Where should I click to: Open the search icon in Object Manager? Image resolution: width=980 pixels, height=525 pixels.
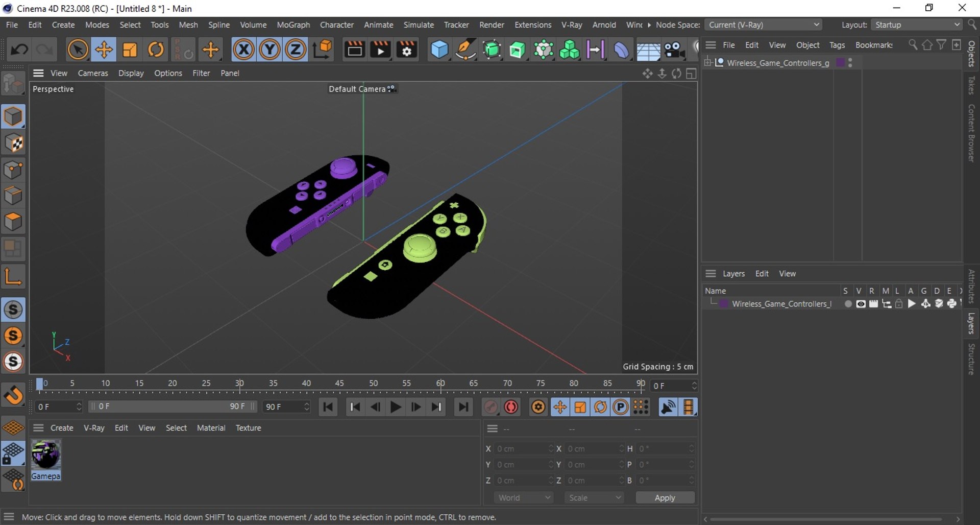click(x=913, y=45)
